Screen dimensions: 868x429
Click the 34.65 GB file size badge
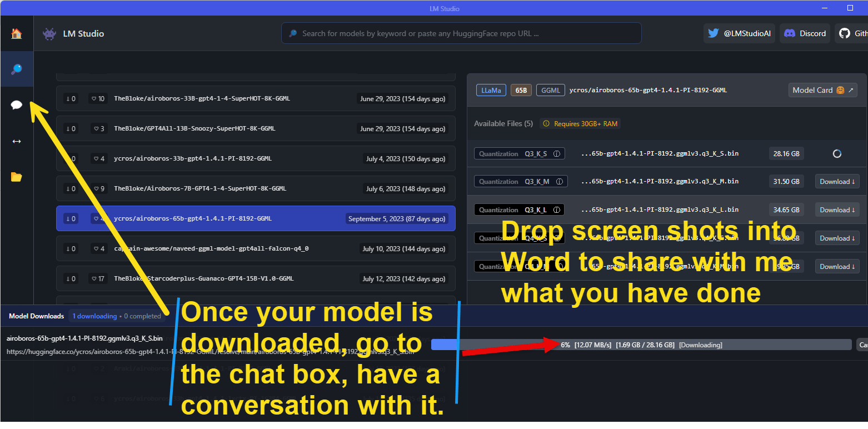[x=786, y=210]
